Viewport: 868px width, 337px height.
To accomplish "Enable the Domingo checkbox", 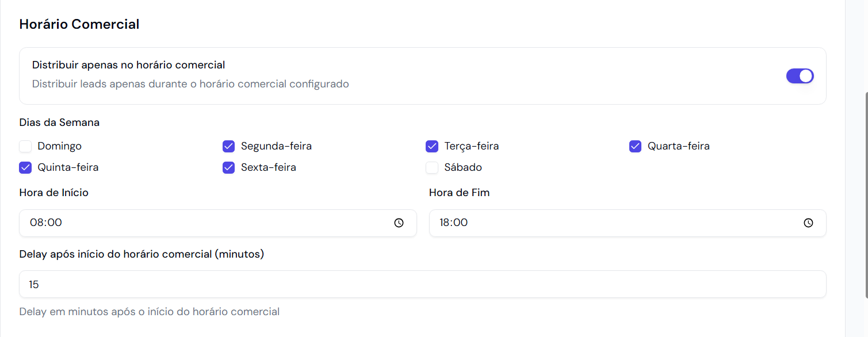I will click(25, 146).
